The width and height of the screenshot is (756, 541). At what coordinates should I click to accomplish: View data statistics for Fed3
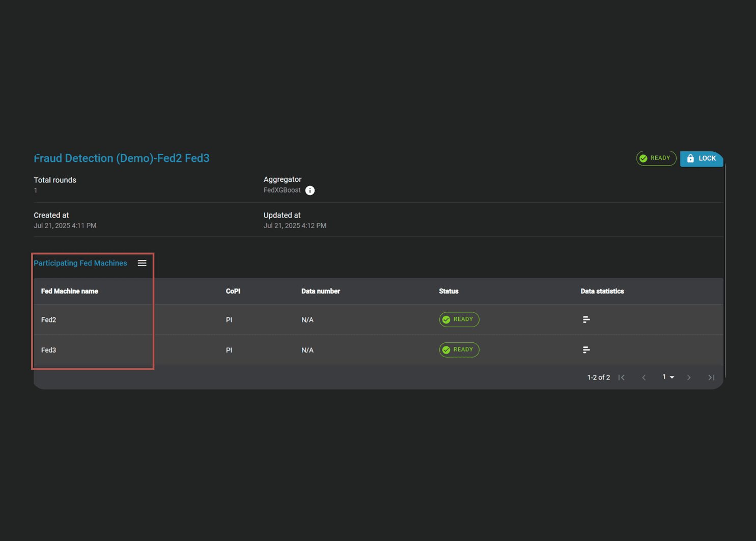point(586,350)
